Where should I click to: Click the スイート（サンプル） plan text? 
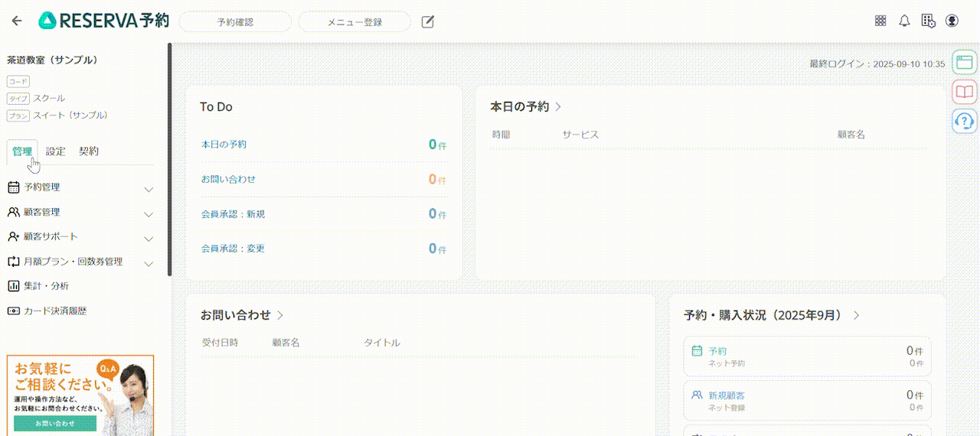pos(70,116)
